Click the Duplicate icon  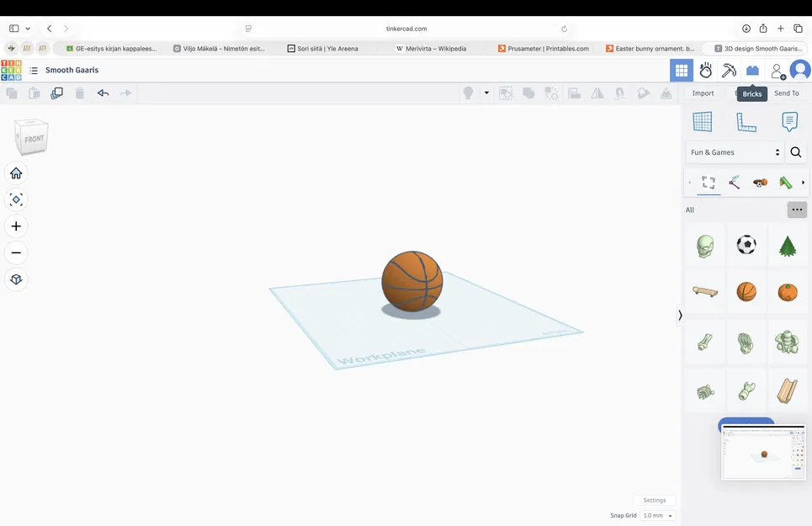[x=56, y=93]
